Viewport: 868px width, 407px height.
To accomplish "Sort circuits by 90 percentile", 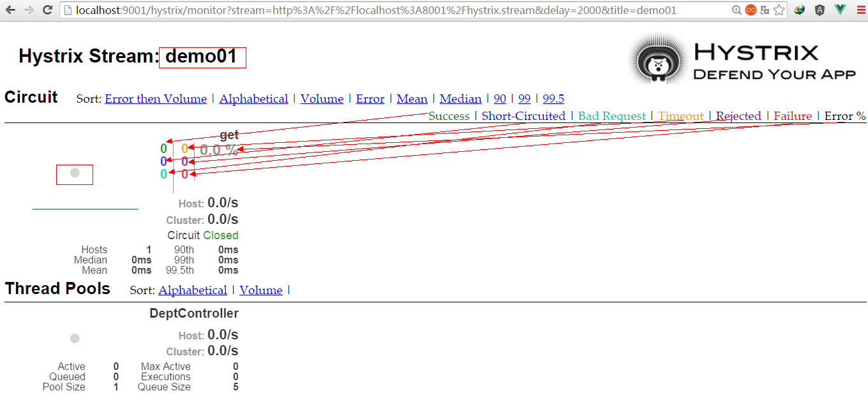I will [500, 99].
